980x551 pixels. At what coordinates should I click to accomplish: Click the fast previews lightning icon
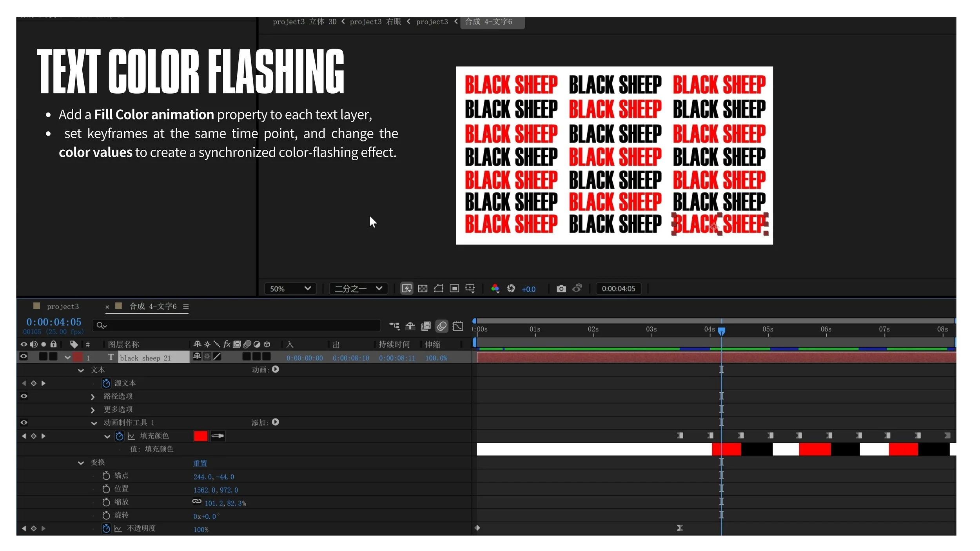407,289
